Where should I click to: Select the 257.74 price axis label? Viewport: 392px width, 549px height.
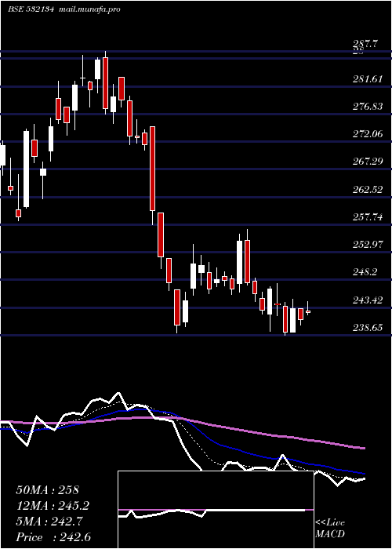tap(367, 216)
